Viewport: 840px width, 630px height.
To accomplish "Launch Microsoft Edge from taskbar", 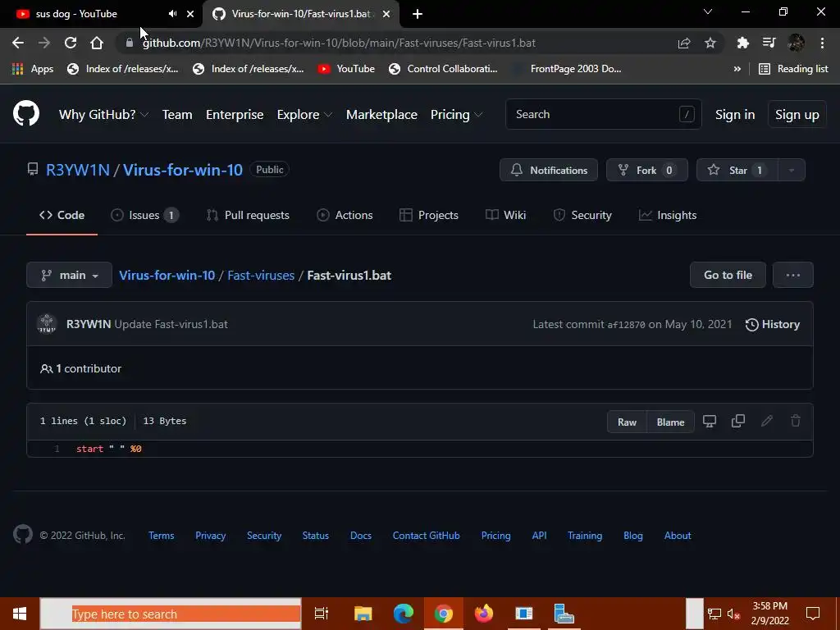I will pyautogui.click(x=404, y=614).
